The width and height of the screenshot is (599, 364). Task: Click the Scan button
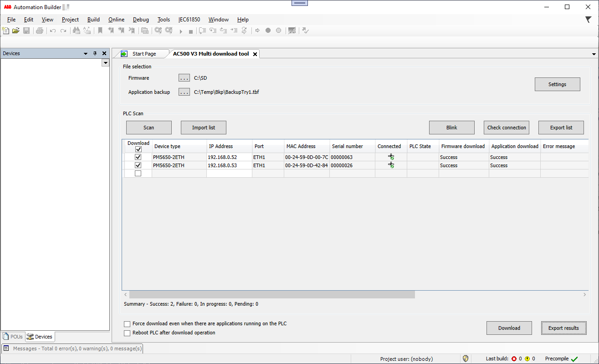[x=149, y=128]
